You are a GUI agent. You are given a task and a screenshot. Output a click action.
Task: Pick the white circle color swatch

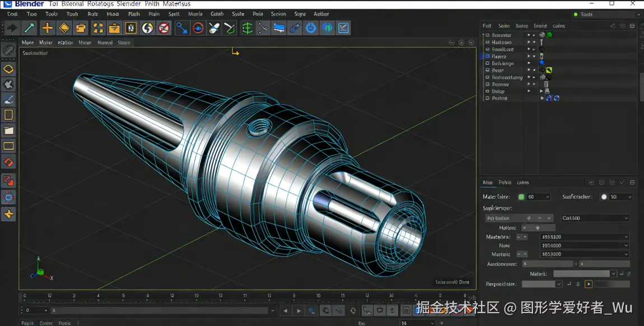[604, 197]
